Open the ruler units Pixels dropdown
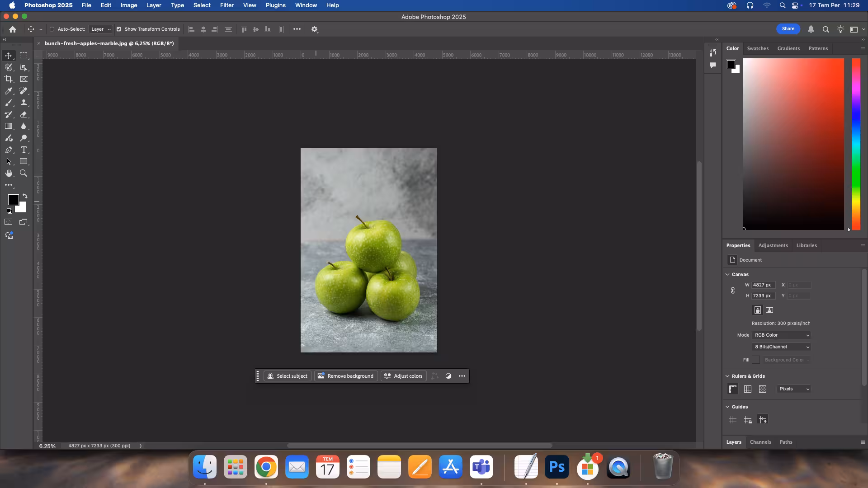The image size is (868, 488). click(x=794, y=389)
